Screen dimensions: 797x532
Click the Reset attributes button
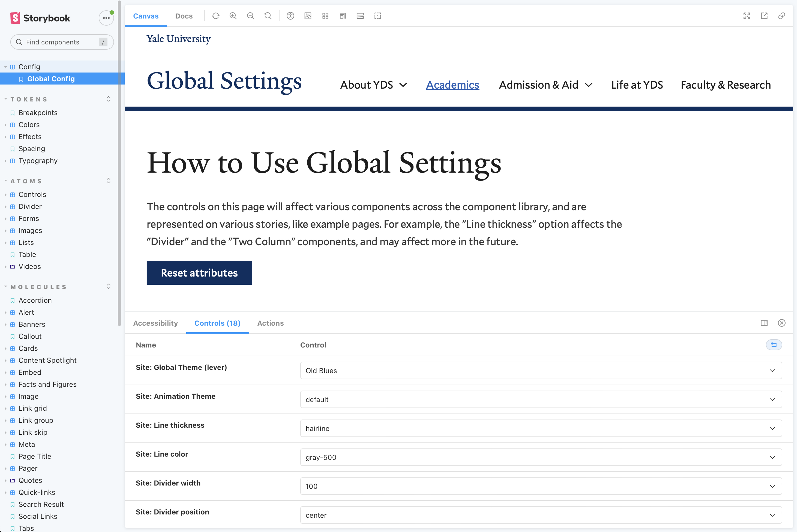click(199, 273)
